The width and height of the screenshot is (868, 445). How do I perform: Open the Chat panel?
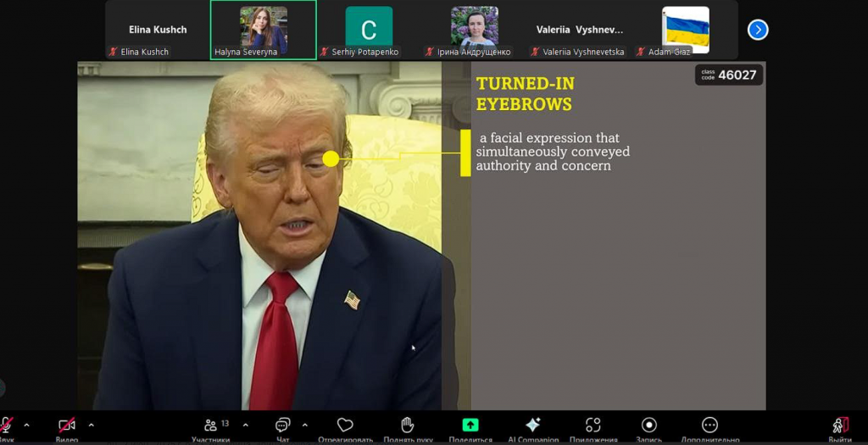click(283, 426)
